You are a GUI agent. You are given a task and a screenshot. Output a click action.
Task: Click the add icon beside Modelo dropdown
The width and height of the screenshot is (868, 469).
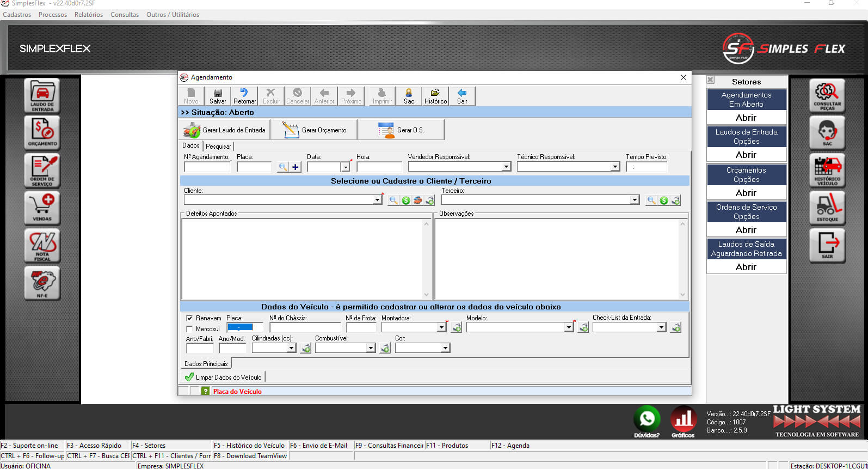[x=583, y=328]
